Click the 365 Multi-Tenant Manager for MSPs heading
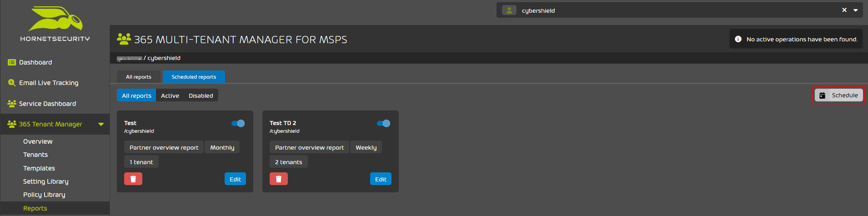Viewport: 868px width, 216px height. pos(241,40)
